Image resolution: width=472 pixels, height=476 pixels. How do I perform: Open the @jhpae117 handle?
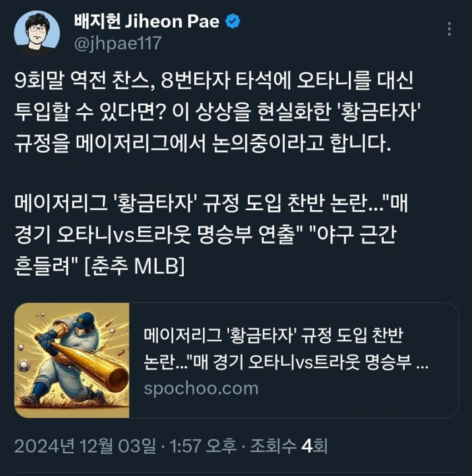pyautogui.click(x=118, y=43)
